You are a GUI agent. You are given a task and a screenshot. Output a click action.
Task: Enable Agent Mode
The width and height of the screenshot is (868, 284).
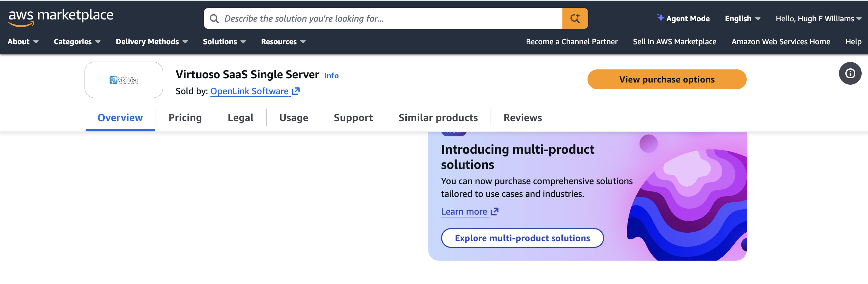click(x=683, y=18)
